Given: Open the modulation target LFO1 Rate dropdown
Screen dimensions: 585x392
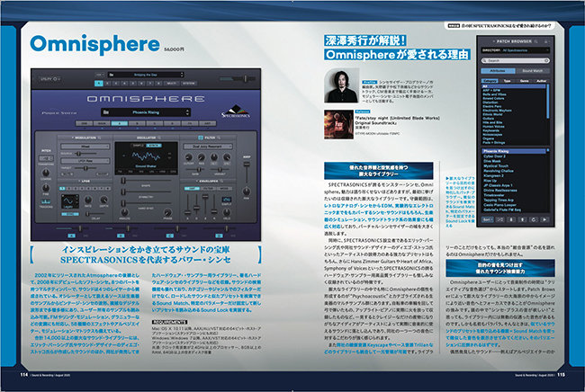Looking at the screenshot, I should click(85, 161).
